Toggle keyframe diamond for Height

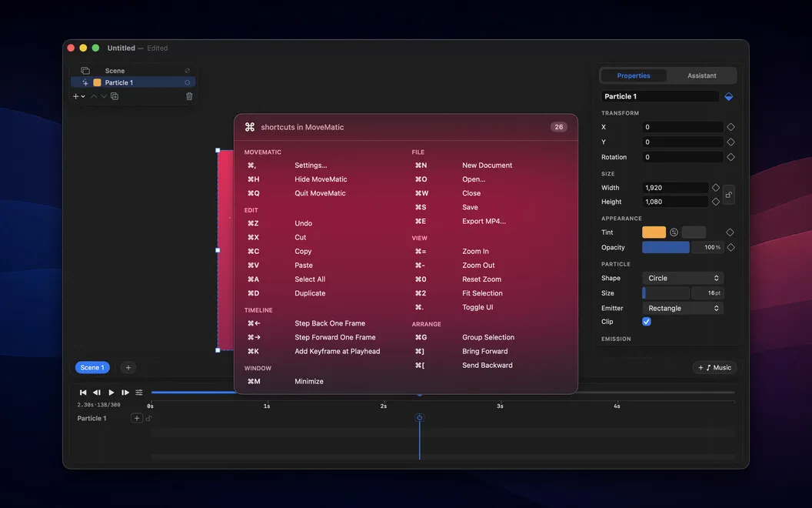[x=716, y=202]
